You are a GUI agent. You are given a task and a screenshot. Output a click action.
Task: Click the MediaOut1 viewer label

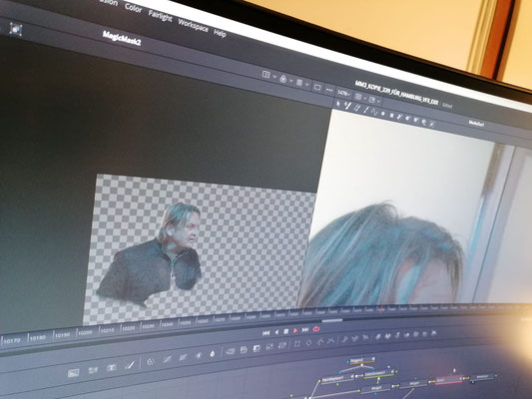click(x=476, y=124)
